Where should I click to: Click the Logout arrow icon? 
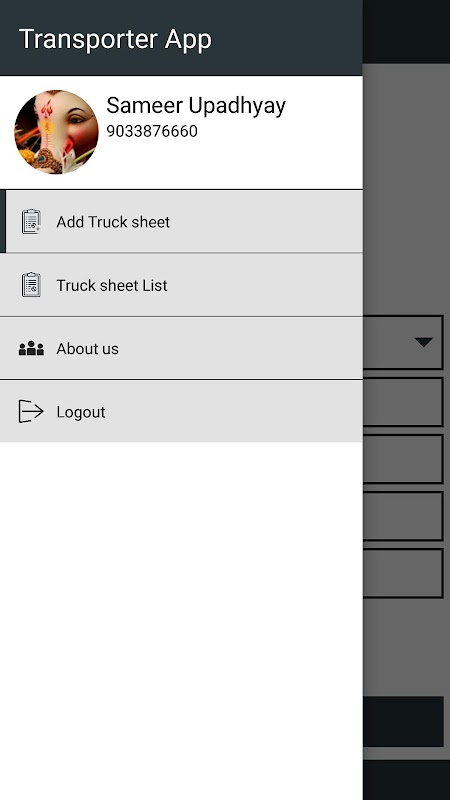point(31,412)
